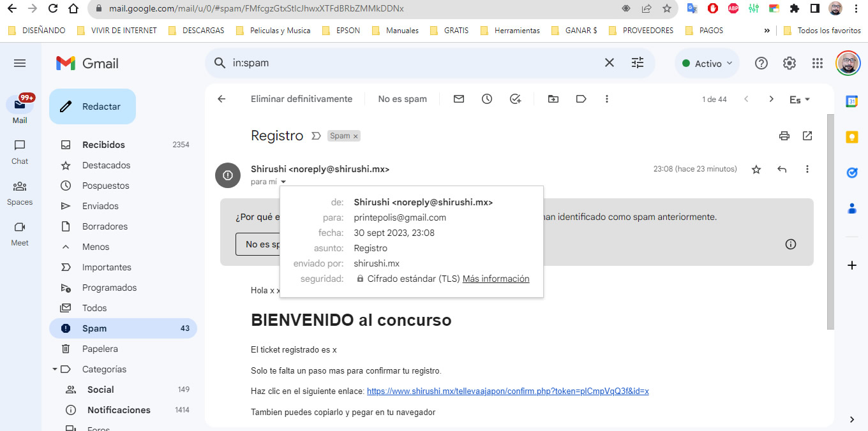Click the Add to Tasks icon
868x431 pixels.
pyautogui.click(x=516, y=99)
